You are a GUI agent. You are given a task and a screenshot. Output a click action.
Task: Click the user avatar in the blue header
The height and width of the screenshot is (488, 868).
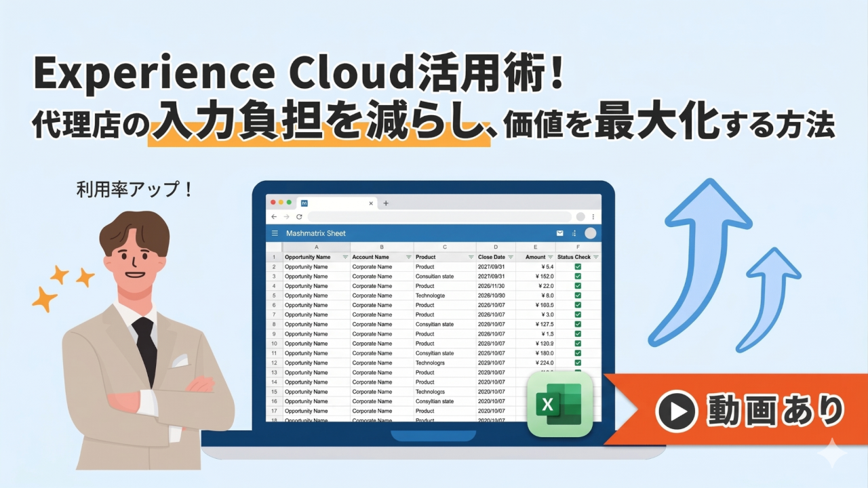click(x=590, y=233)
